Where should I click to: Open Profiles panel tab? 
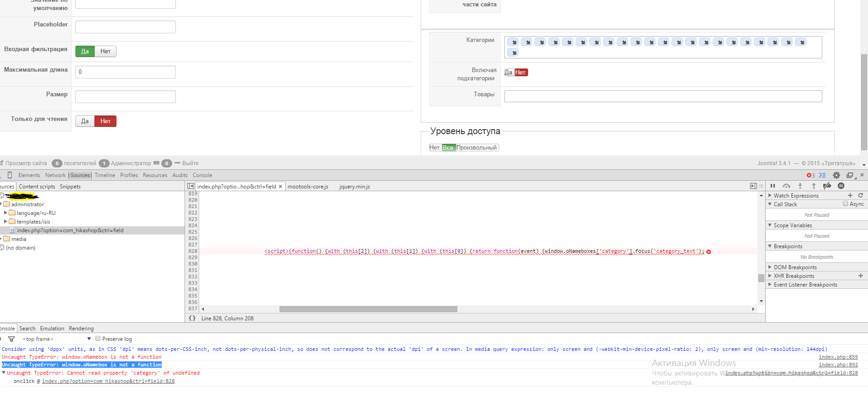pyautogui.click(x=129, y=175)
